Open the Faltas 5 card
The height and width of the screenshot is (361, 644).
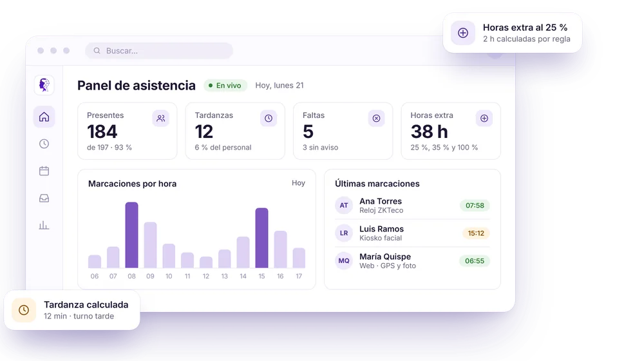point(343,131)
